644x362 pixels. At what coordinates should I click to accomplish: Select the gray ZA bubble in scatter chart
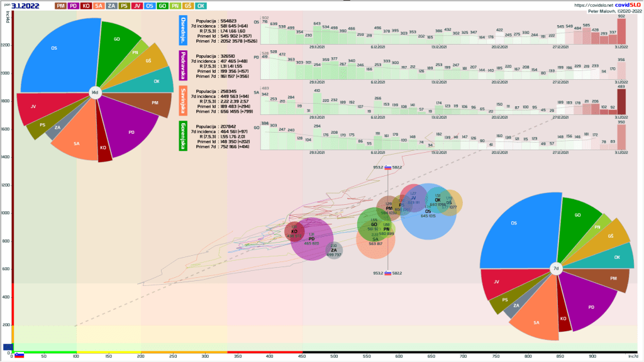(x=333, y=252)
